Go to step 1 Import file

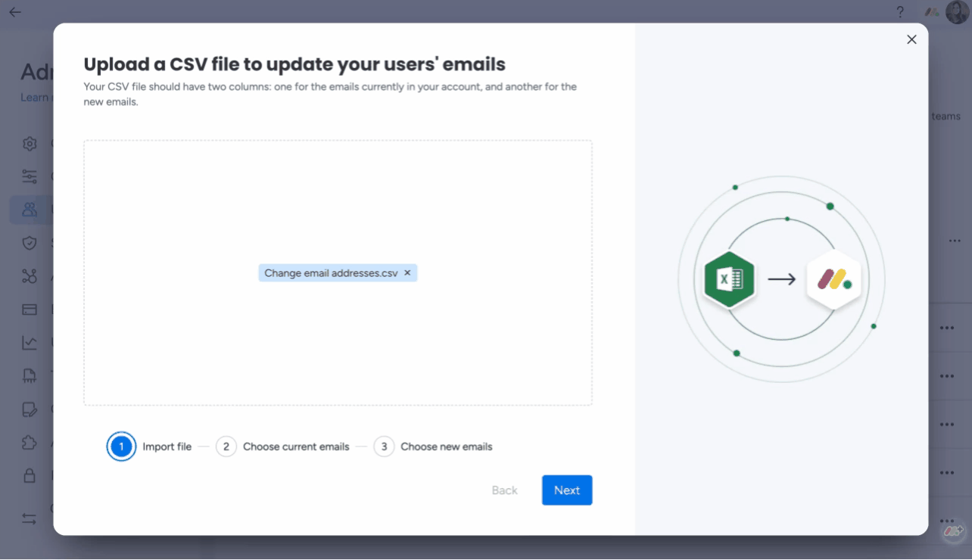[x=149, y=446]
